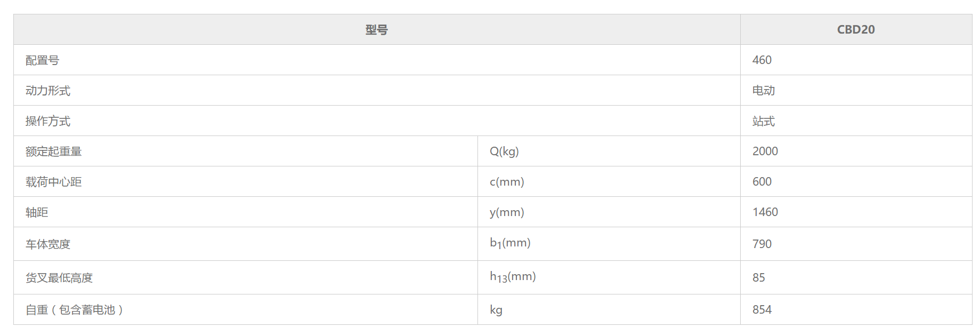Click the 操作方式 row label
Screen dimensions: 980x335
(48, 121)
